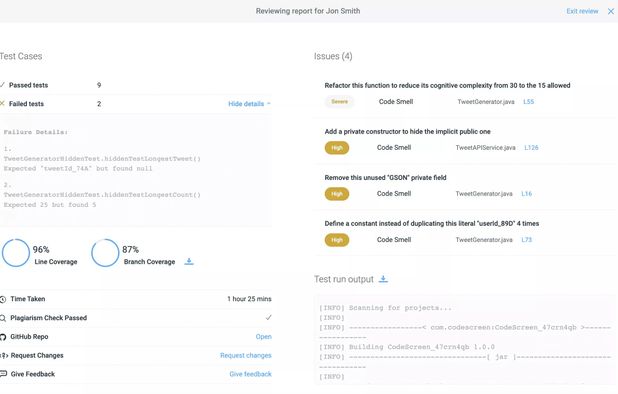Click the 'Test Cases' heading

point(21,56)
